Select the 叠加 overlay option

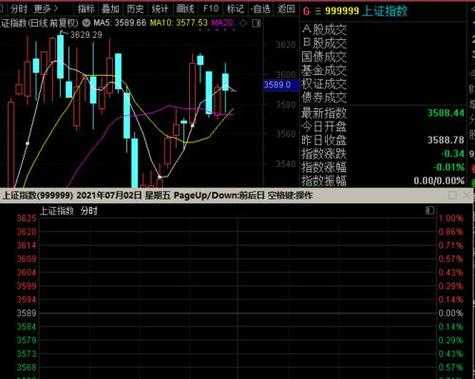(x=110, y=9)
